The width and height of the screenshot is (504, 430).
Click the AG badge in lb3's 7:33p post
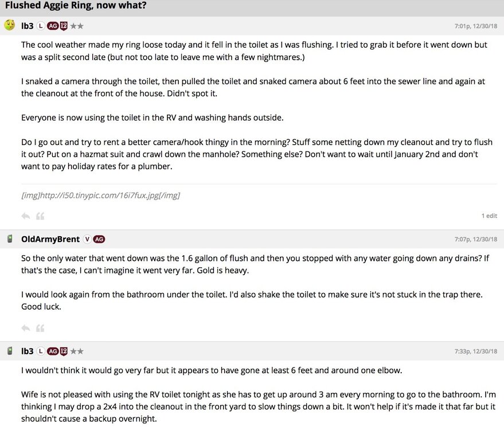(x=53, y=351)
